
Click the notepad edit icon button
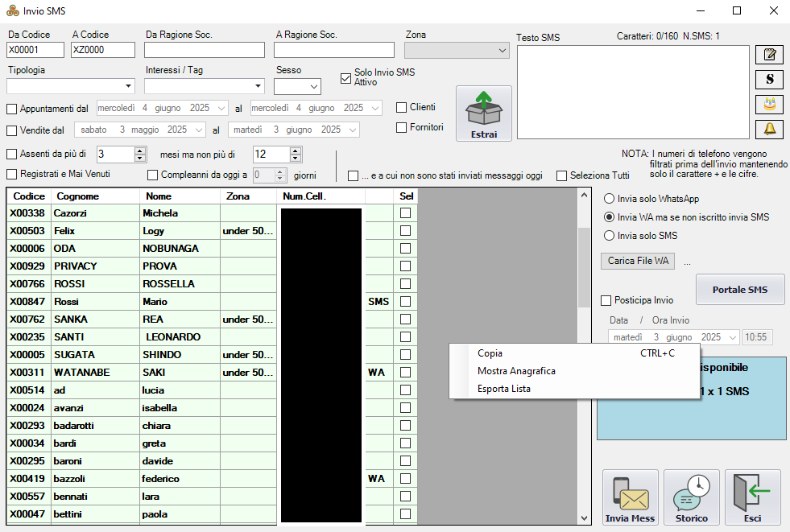tap(769, 55)
